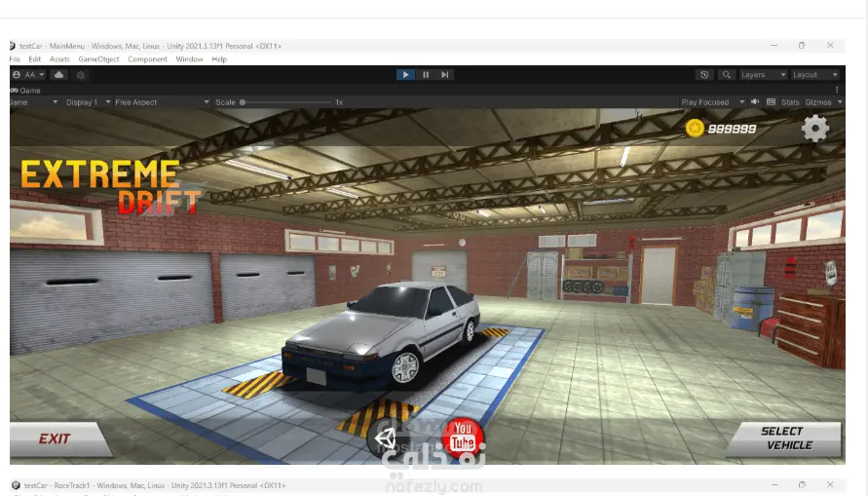Click the gold coin icon
The width and height of the screenshot is (868, 496).
695,129
